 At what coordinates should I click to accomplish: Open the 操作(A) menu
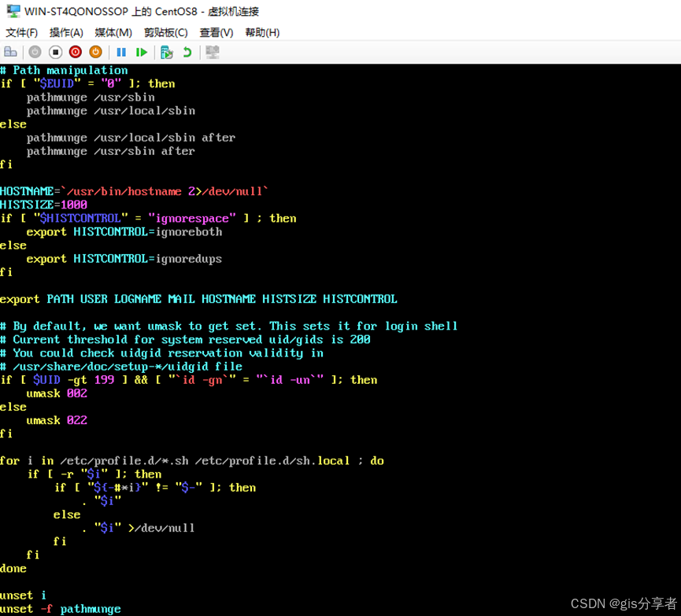66,32
